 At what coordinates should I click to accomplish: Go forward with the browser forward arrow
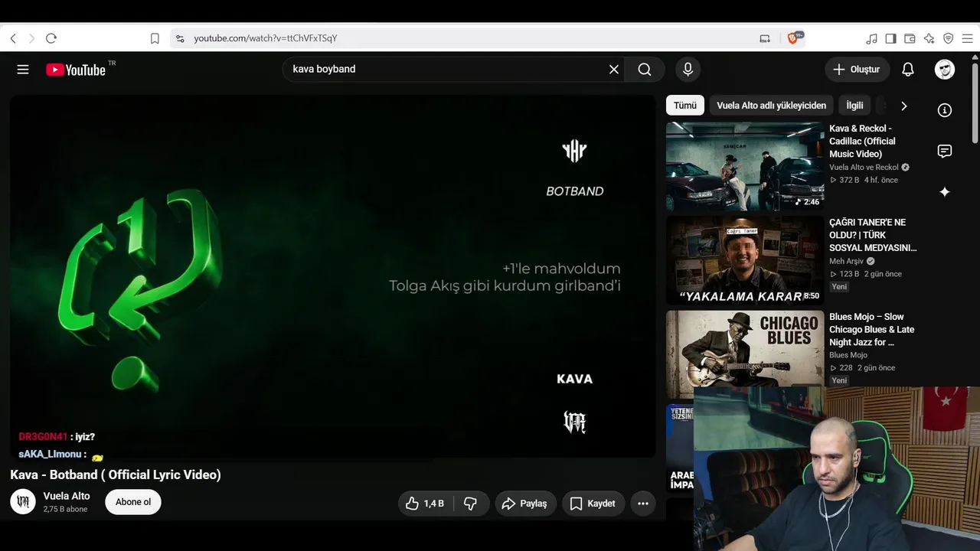click(x=31, y=38)
